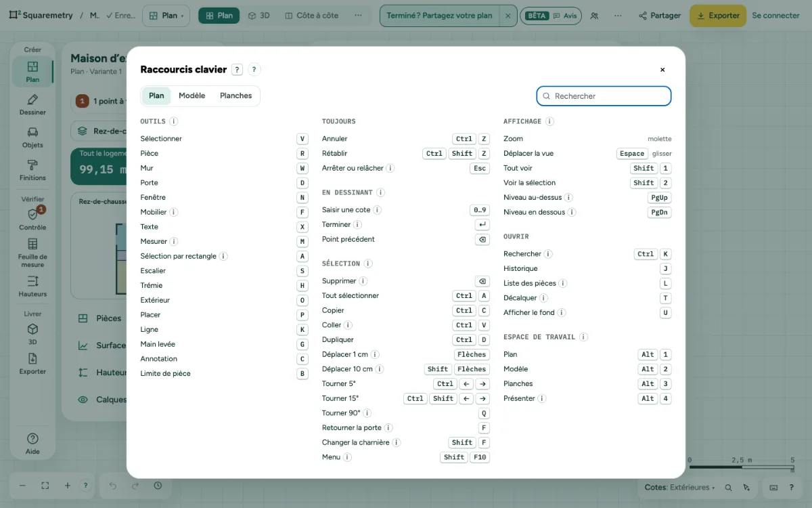
Task: Switch to the Planches shortcuts tab
Action: point(236,96)
